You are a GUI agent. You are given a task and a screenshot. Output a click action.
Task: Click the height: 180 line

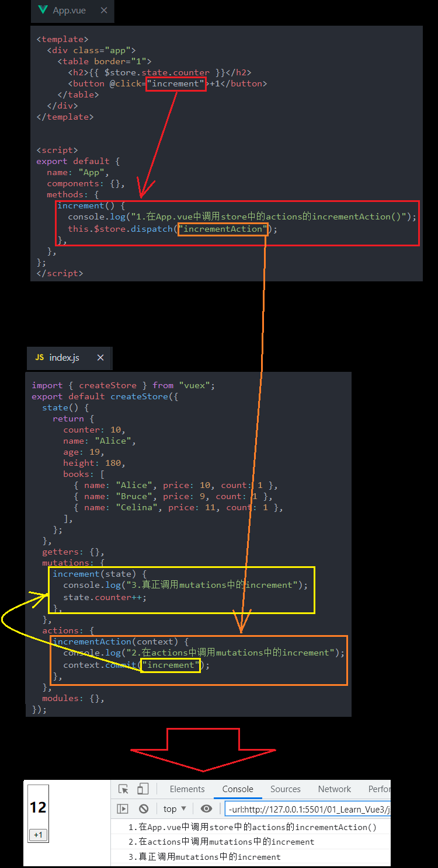(95, 463)
